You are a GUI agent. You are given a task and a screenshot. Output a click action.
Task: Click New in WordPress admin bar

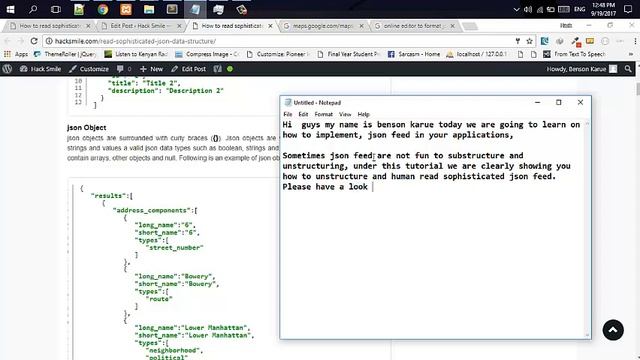[x=151, y=69]
